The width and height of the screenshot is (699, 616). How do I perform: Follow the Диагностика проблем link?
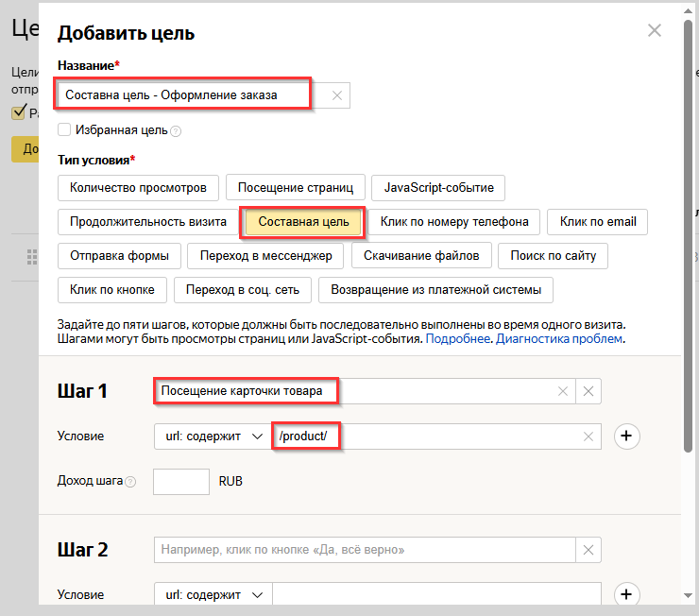[x=559, y=338]
